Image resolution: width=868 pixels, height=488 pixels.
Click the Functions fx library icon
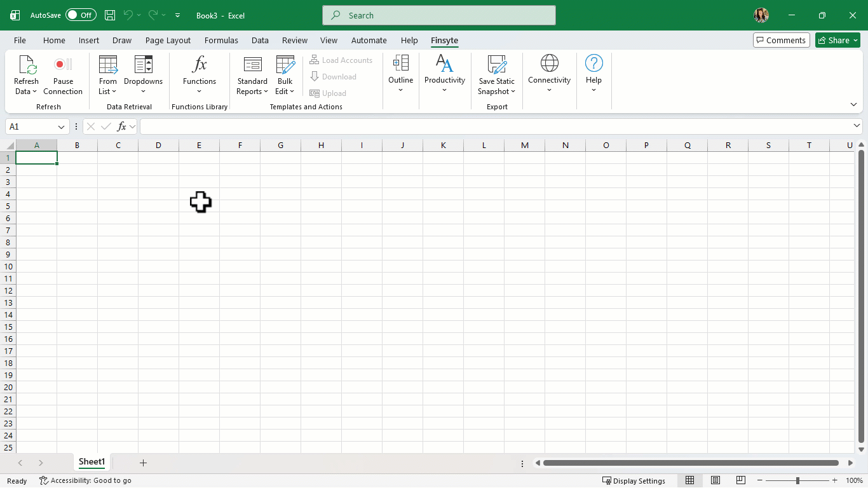click(x=200, y=65)
